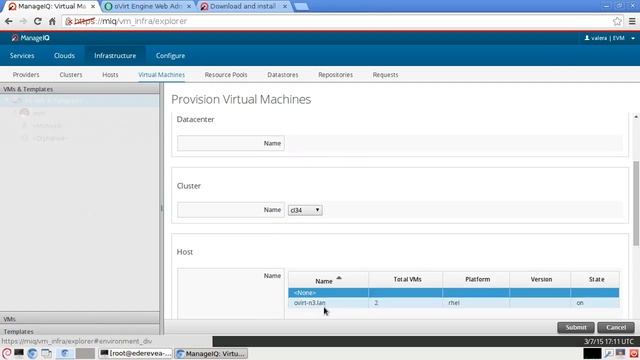Switch to the Download and install browser tab

coord(243,7)
